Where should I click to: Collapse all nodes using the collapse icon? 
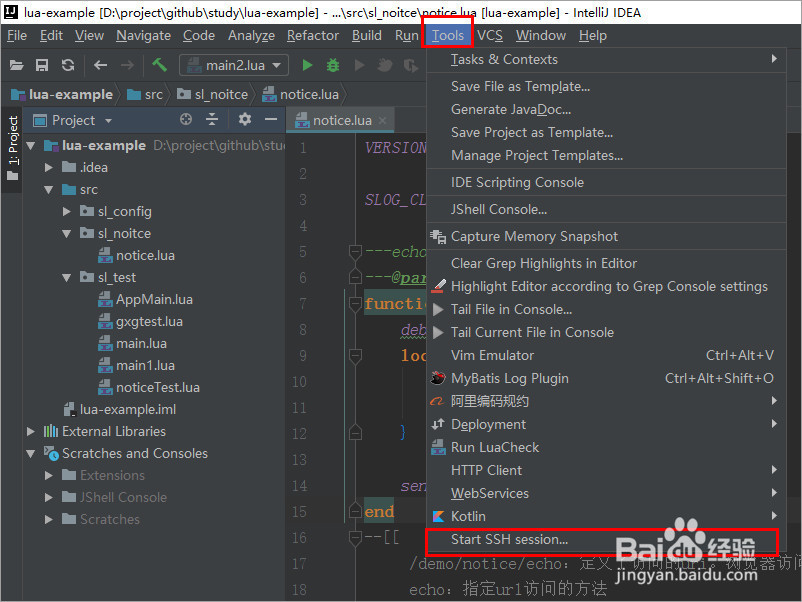click(212, 119)
